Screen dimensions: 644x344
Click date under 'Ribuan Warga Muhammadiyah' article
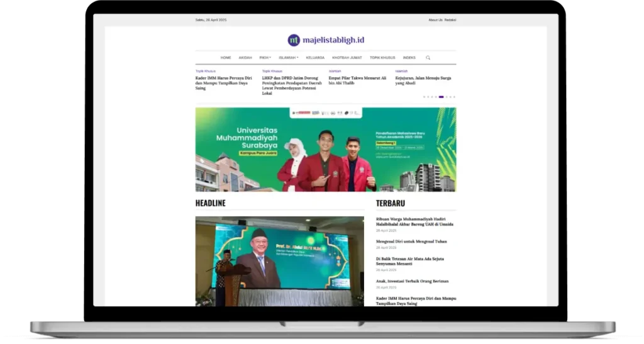click(x=386, y=231)
